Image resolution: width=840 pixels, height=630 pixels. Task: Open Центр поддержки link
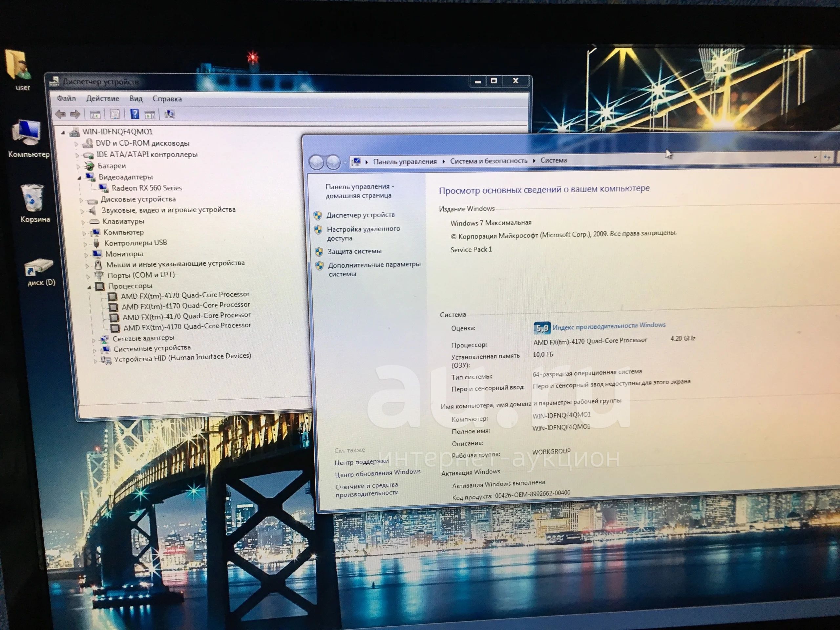362,462
